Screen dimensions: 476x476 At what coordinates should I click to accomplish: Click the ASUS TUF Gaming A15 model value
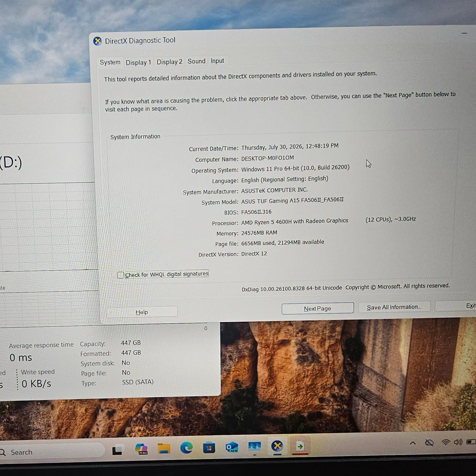point(292,200)
